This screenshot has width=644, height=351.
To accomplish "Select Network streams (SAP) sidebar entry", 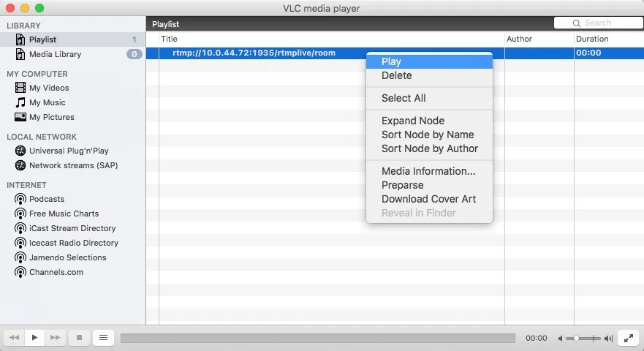I will [x=72, y=165].
